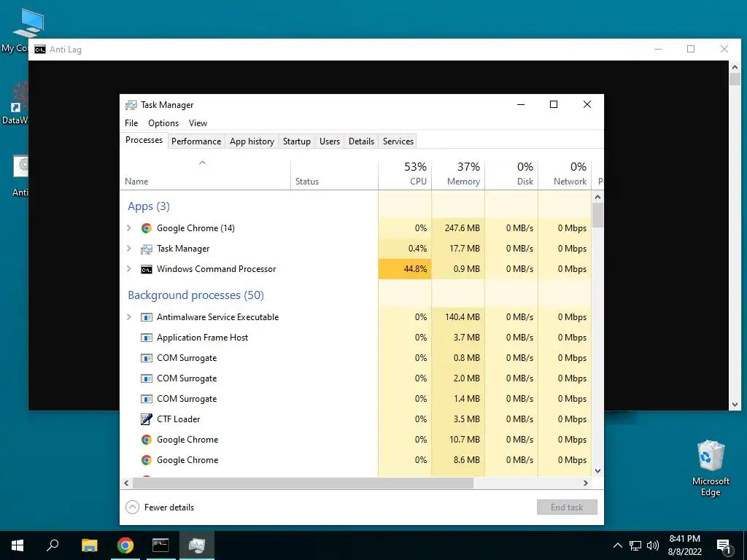Sort by the Memory column header
The image size is (747, 560).
coord(458,174)
